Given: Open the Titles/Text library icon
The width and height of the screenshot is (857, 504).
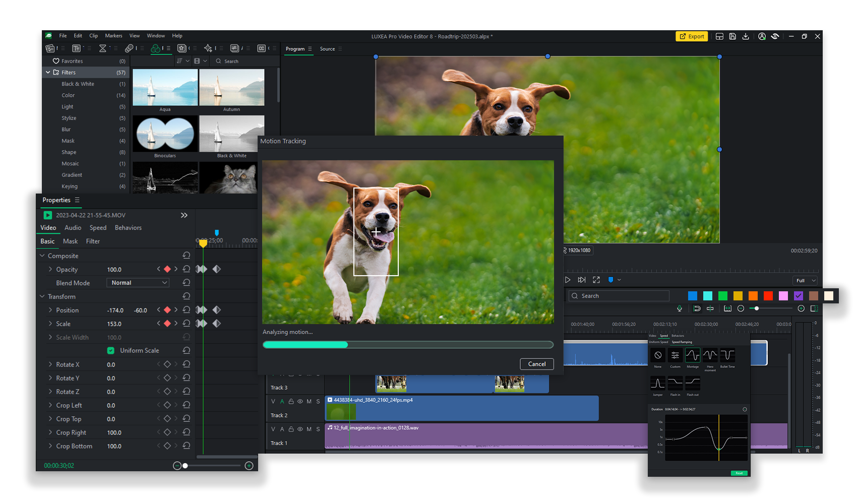Looking at the screenshot, I should pos(76,48).
